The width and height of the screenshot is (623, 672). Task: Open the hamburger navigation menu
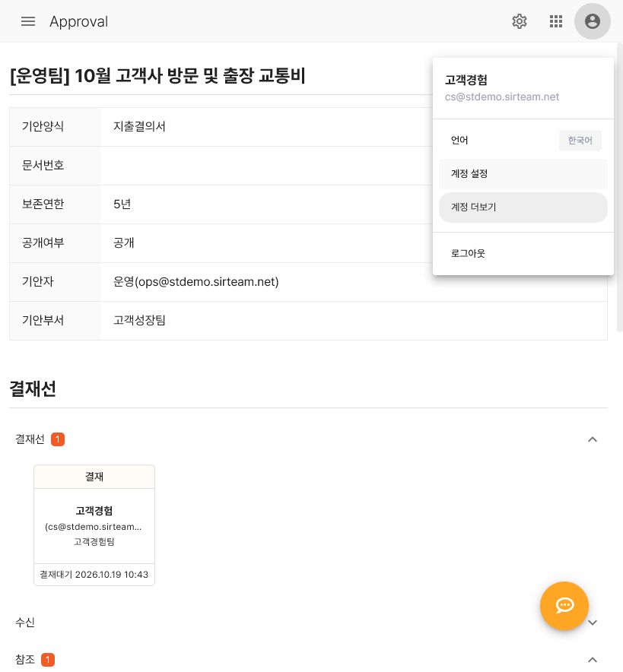(28, 21)
